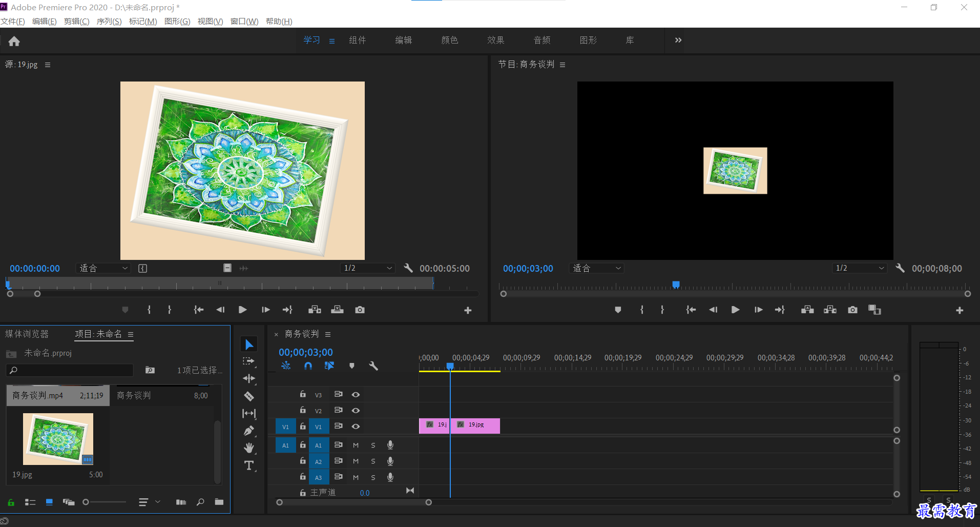This screenshot has height=527, width=980.
Task: Open the 窗口 menu
Action: 244,21
